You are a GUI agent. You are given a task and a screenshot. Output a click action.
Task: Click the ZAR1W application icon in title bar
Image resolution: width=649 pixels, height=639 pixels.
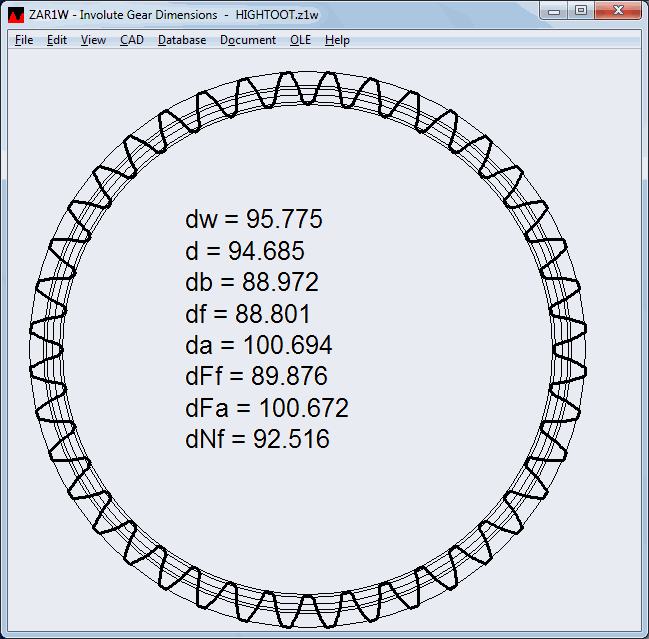pyautogui.click(x=16, y=15)
